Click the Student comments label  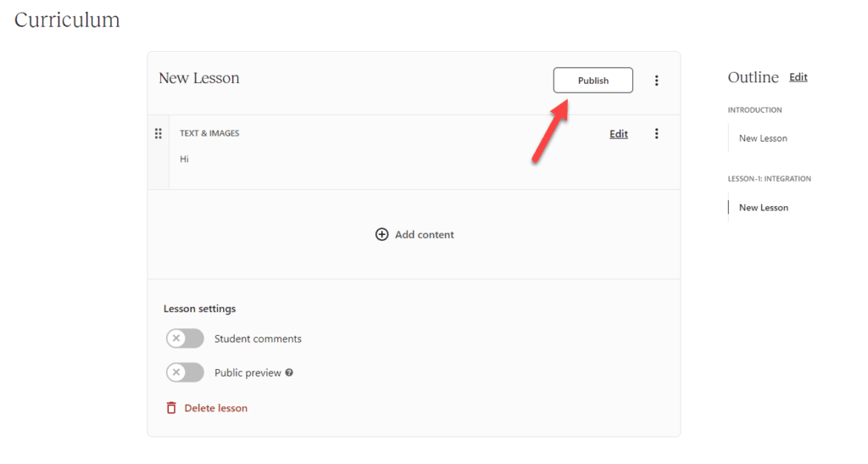pos(258,338)
